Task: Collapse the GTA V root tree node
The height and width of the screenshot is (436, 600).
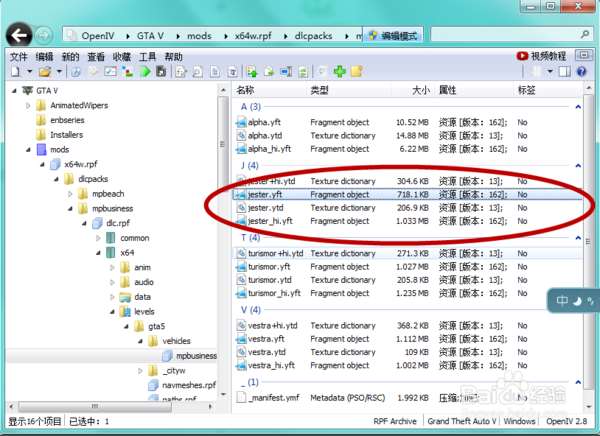Action: 14,91
